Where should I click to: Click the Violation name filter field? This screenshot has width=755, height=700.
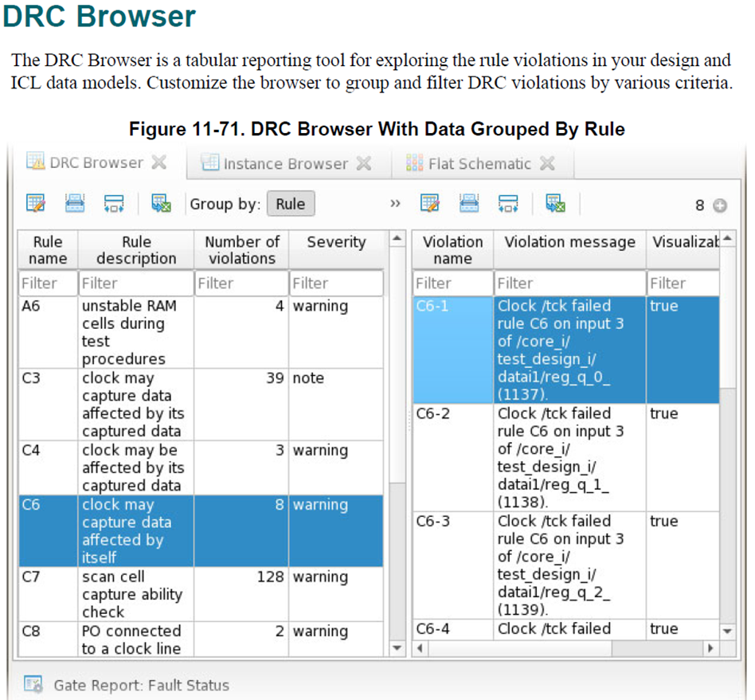coord(453,283)
